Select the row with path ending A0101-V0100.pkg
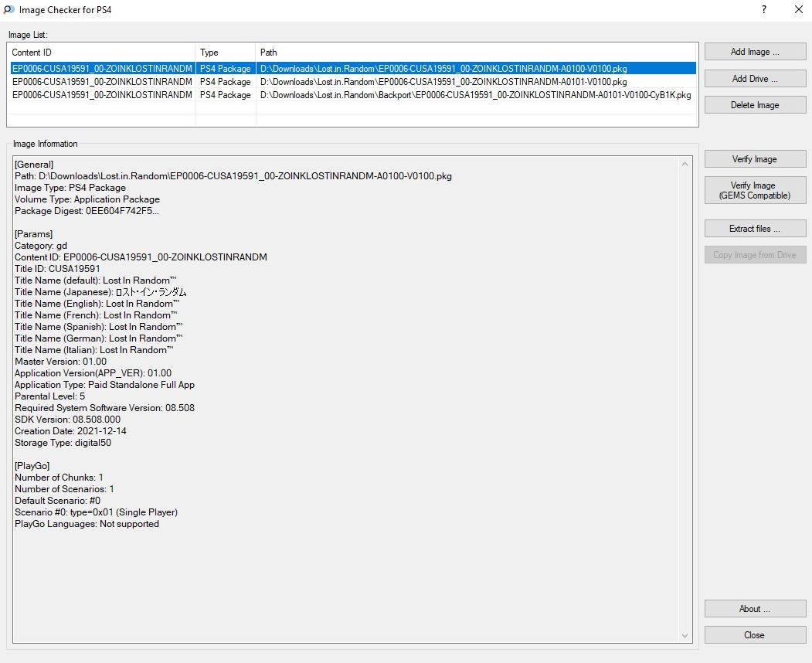The width and height of the screenshot is (812, 663). tap(353, 82)
